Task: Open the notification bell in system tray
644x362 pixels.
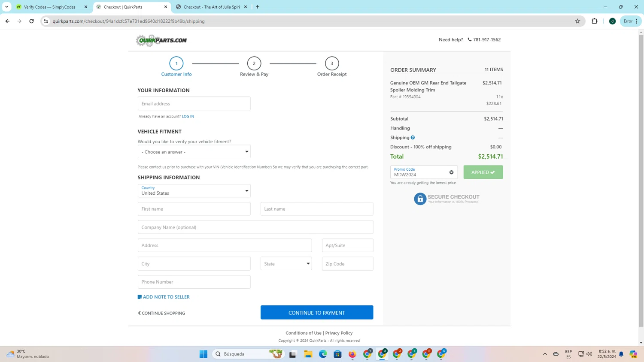Action: coord(621,354)
